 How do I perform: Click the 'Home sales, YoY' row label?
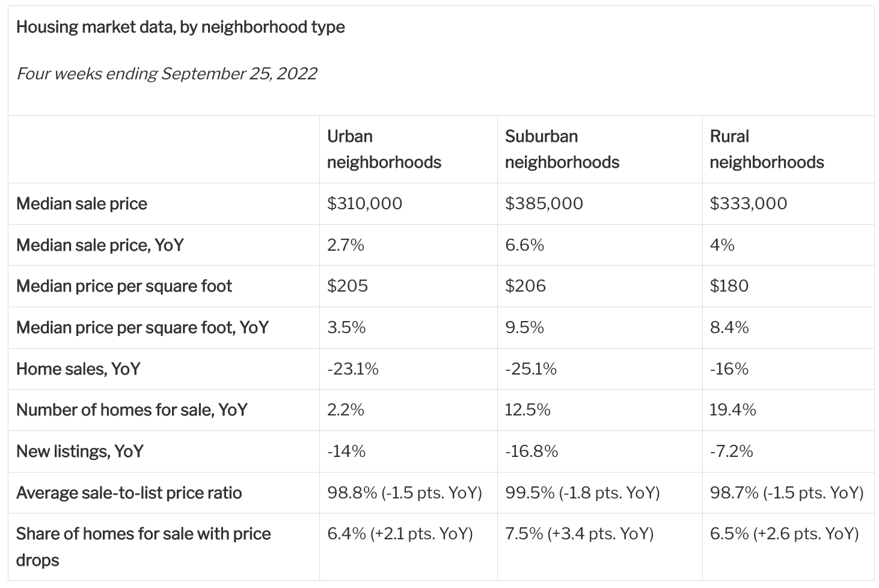pos(78,369)
